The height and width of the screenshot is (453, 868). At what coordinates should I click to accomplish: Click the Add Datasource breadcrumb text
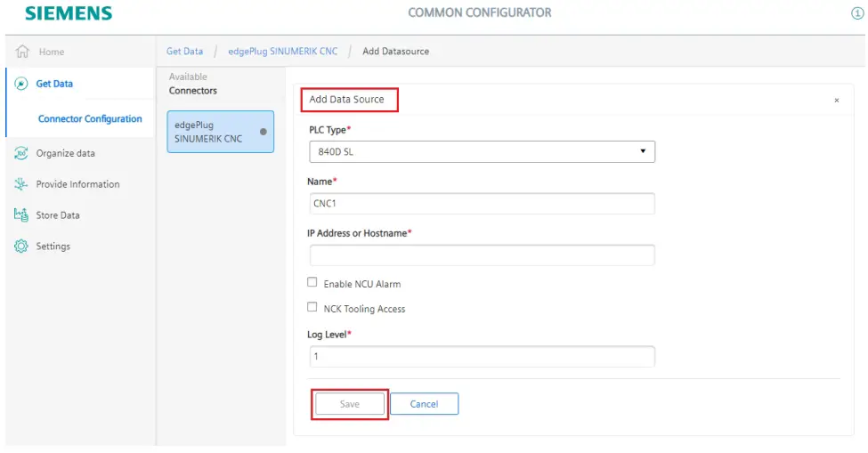pyautogui.click(x=396, y=52)
